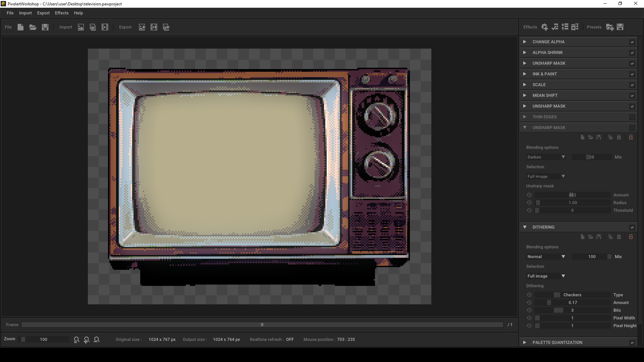The height and width of the screenshot is (362, 644).
Task: Disable the ALPHA SHRINK effect
Action: 632,53
